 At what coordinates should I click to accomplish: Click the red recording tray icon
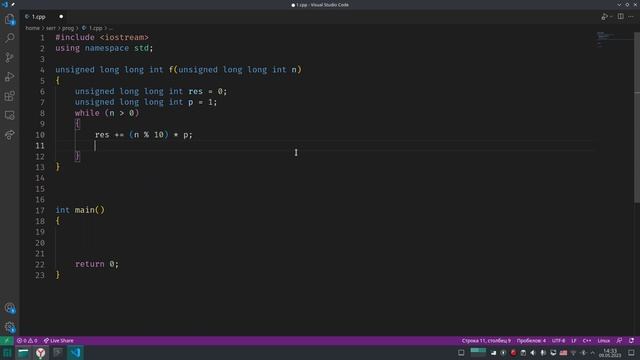coord(513,353)
